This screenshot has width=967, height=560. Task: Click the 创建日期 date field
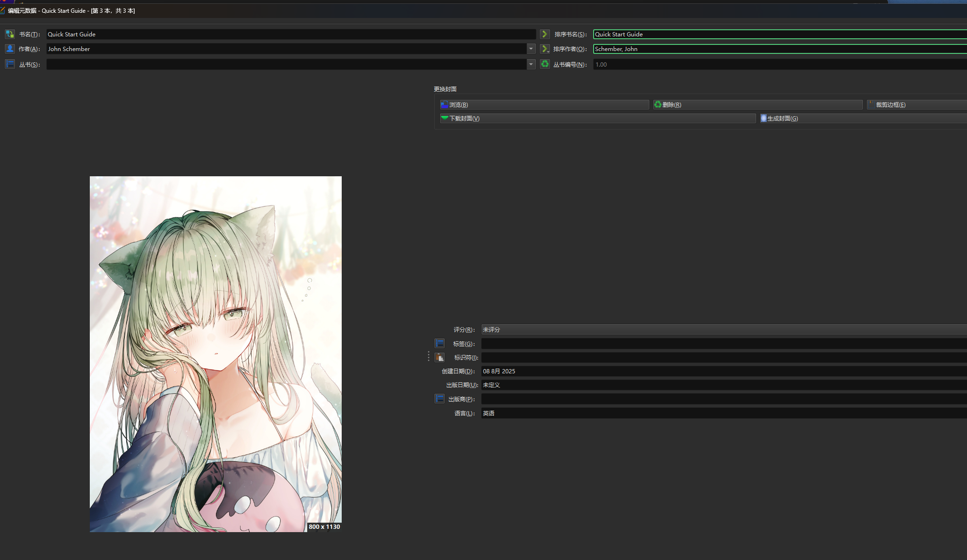pos(723,371)
